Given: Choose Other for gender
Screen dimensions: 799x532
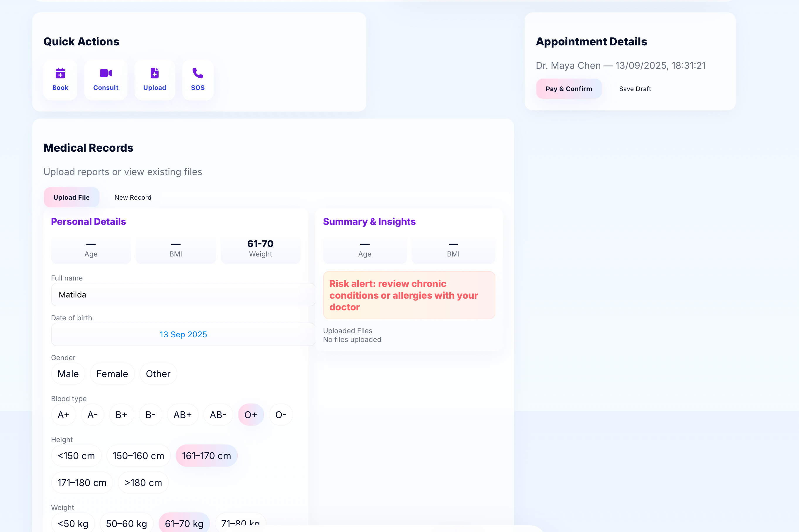Looking at the screenshot, I should click(158, 374).
